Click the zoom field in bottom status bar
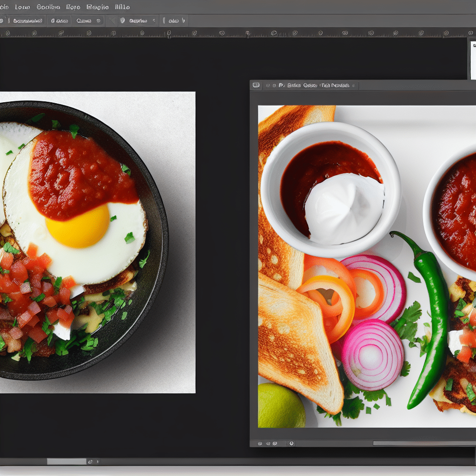Viewport: 476px width, 476px height. pos(66,462)
